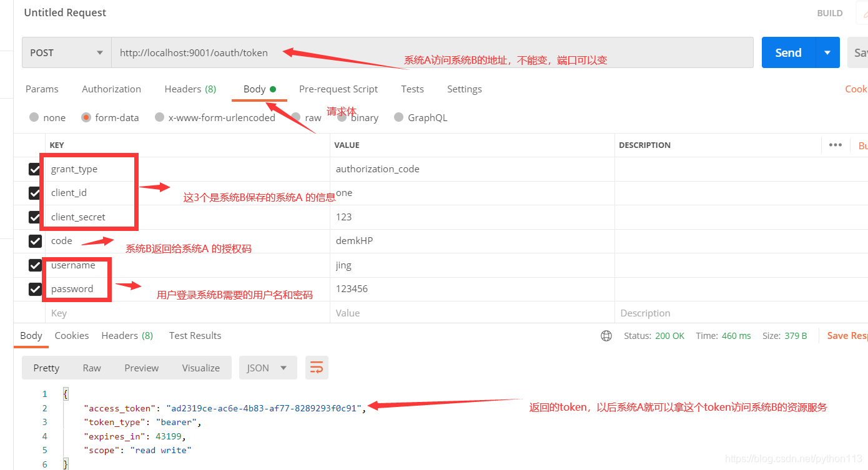Image resolution: width=868 pixels, height=470 pixels.
Task: Click the globe network icon near Status
Action: 606,336
